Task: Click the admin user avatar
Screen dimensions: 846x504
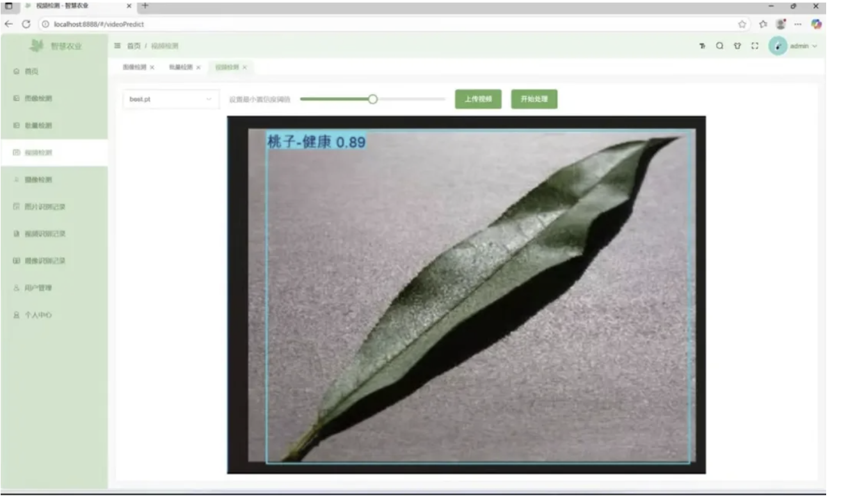Action: (778, 46)
